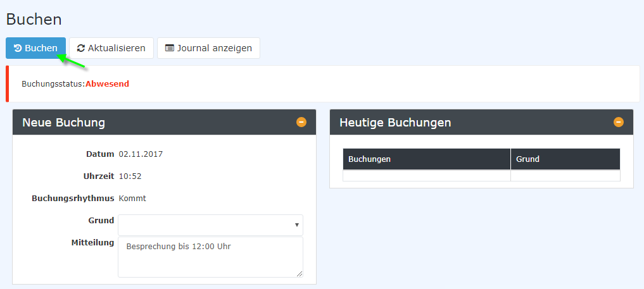Click the time value 10:52
644x289 pixels.
click(x=130, y=176)
